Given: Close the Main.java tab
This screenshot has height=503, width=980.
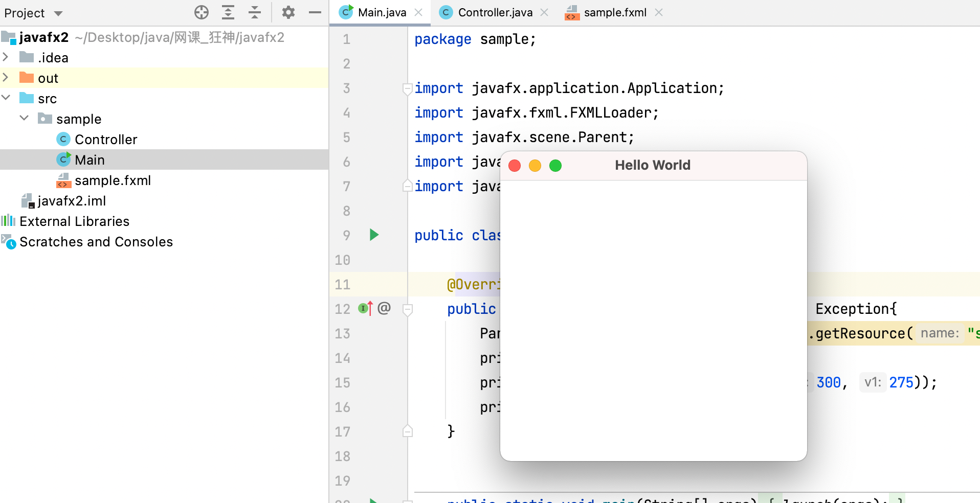Looking at the screenshot, I should click(x=418, y=12).
